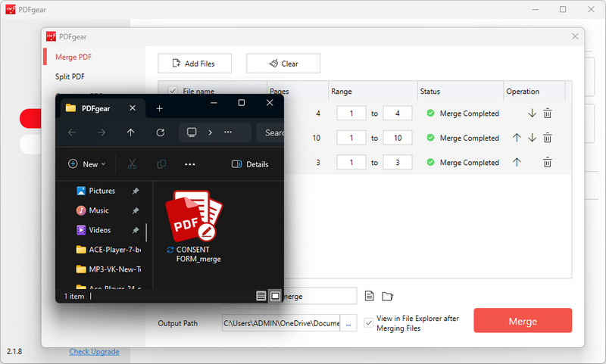
Task: Click the range end field showing 4
Action: coord(397,113)
